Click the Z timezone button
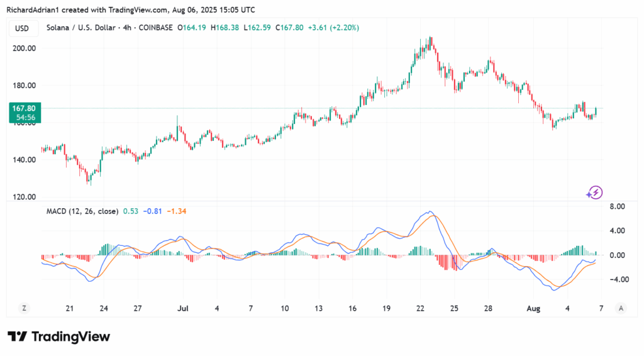The height and width of the screenshot is (356, 644). pyautogui.click(x=25, y=308)
